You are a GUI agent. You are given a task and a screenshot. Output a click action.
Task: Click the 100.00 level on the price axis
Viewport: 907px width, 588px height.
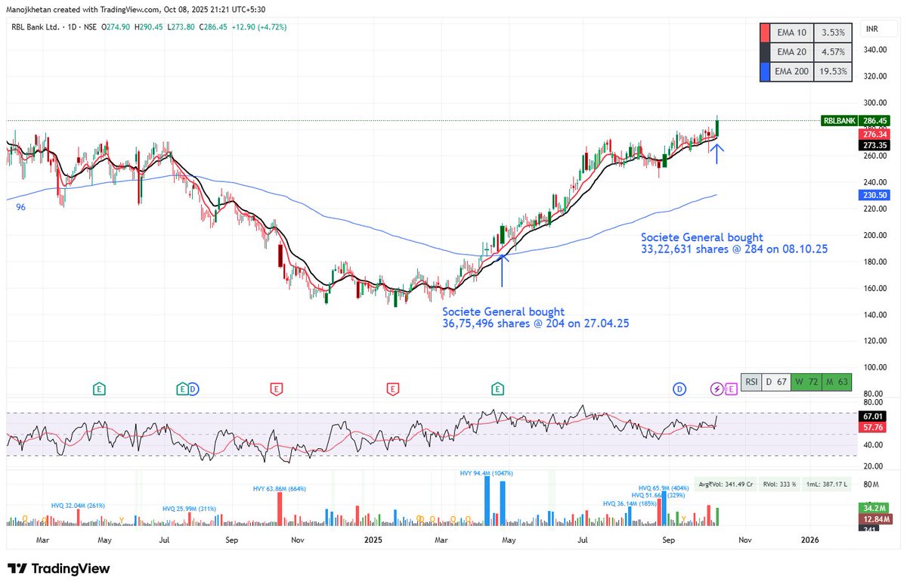877,367
